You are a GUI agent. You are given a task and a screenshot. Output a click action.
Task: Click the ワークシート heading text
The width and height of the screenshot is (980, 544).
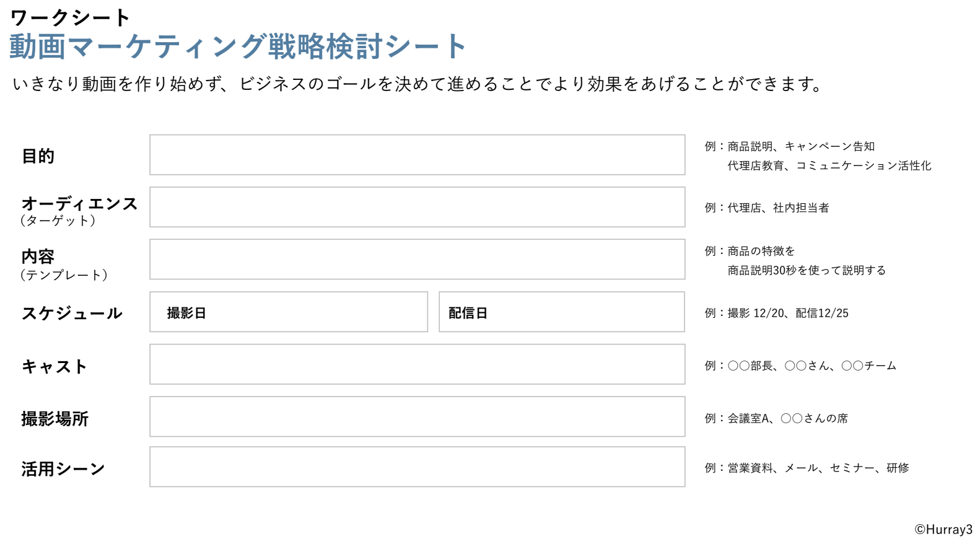tap(70, 17)
